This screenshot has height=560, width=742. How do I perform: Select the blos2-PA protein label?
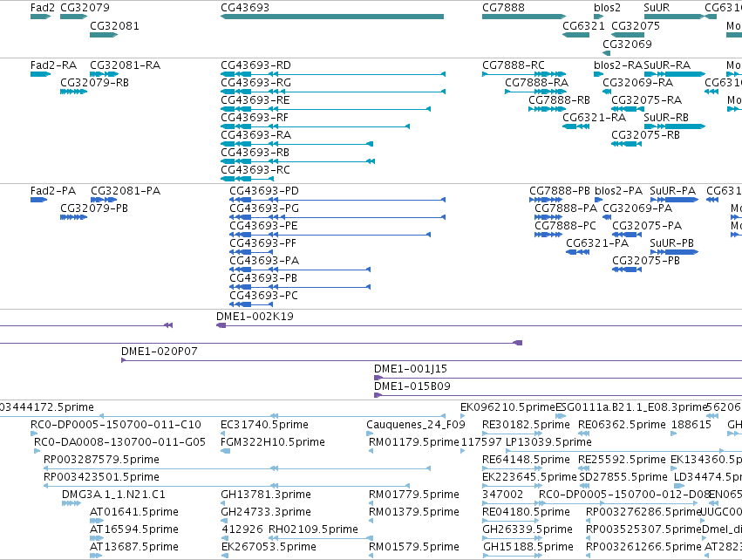click(x=618, y=191)
